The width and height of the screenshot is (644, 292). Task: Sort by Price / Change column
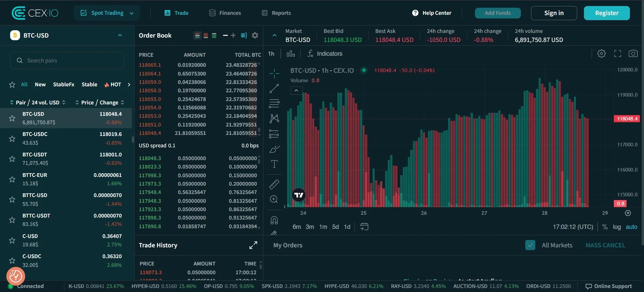tap(100, 102)
